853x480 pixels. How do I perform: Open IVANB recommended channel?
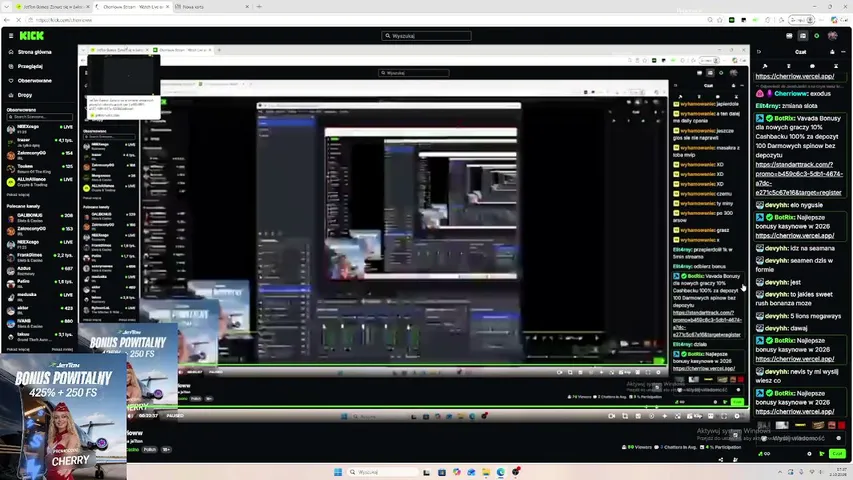39,323
